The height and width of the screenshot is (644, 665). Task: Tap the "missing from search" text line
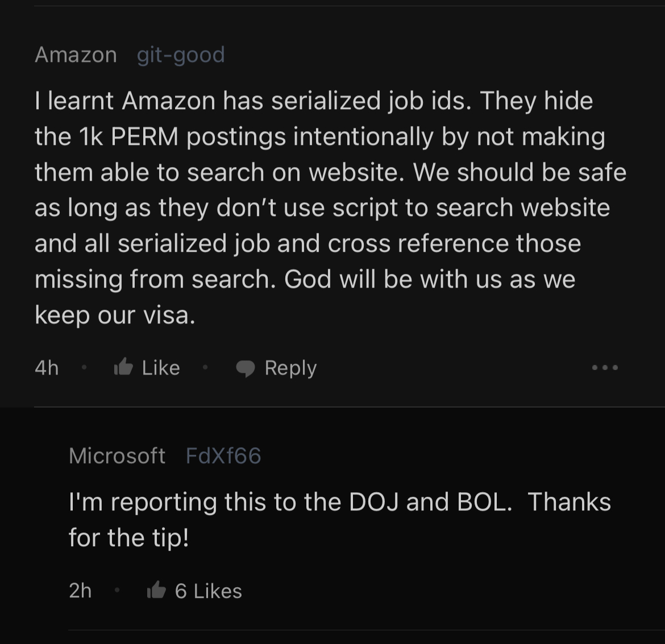click(x=153, y=280)
